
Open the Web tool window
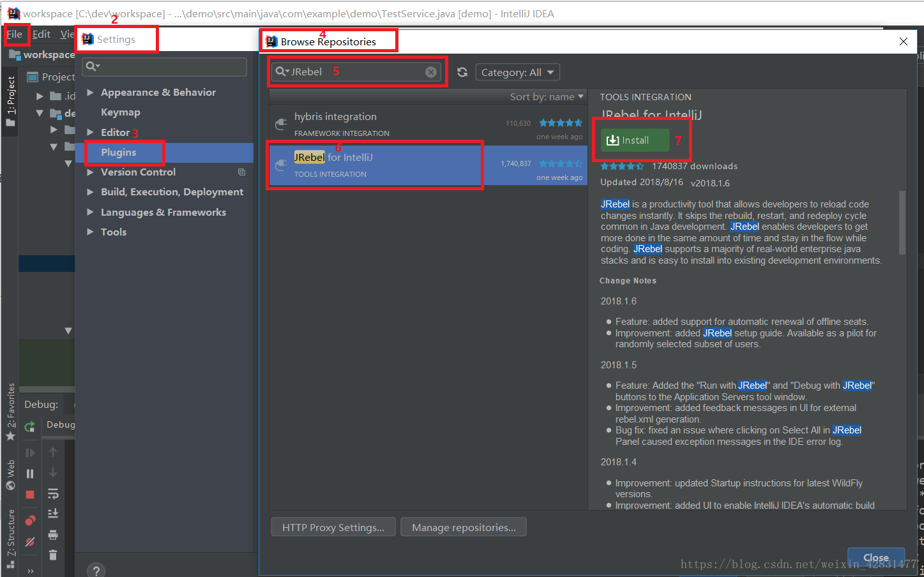(10, 468)
